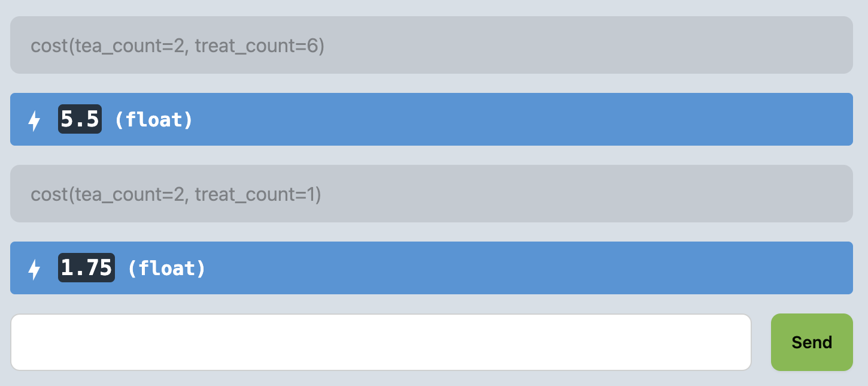Select the dark 5.5 result value badge
868x386 pixels.
(x=80, y=120)
